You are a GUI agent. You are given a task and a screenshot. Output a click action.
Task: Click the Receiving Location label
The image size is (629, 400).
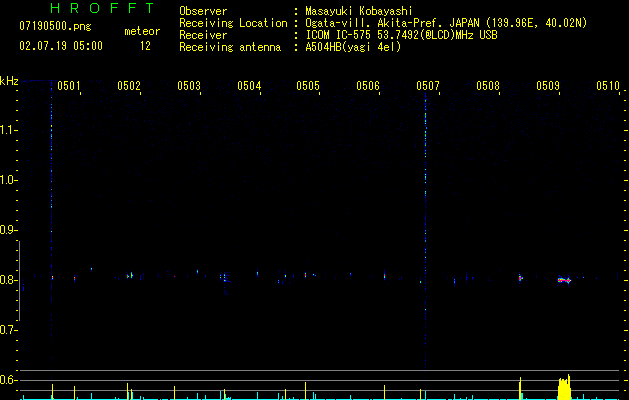[x=233, y=23]
